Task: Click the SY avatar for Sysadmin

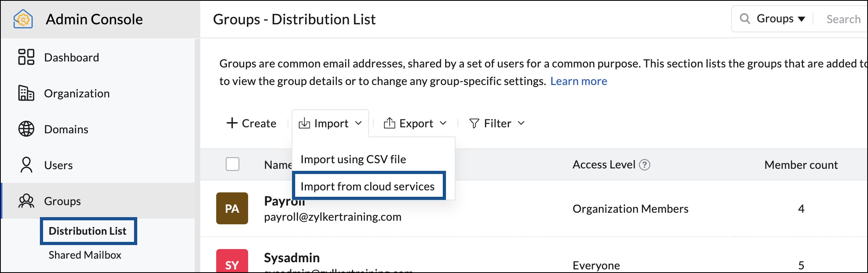Action: (232, 261)
